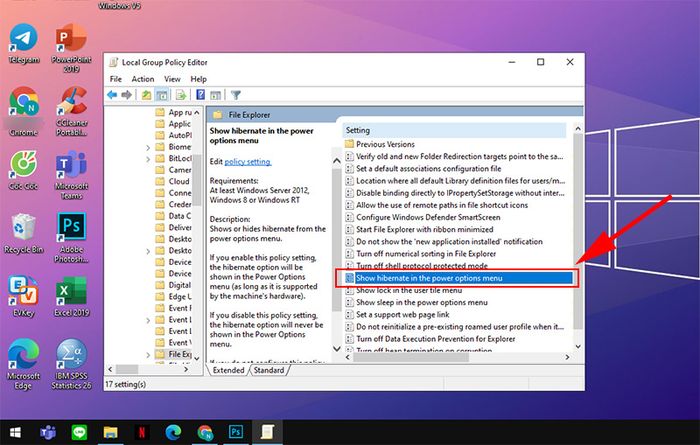Select the Camer folder in the tree
Screen dimensions: 700x445
point(173,170)
